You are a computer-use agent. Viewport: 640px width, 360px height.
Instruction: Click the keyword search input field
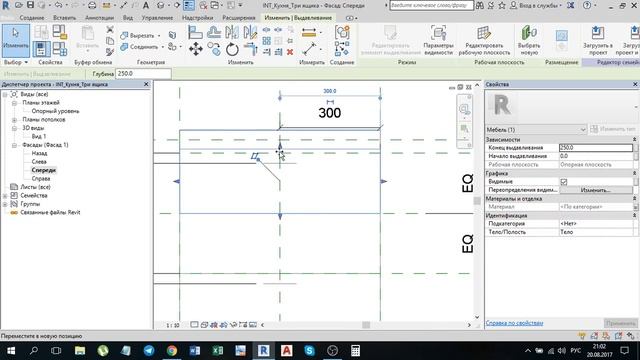click(x=431, y=5)
